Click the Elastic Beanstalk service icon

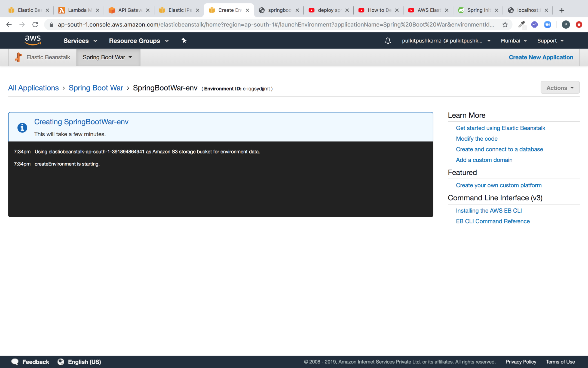19,57
